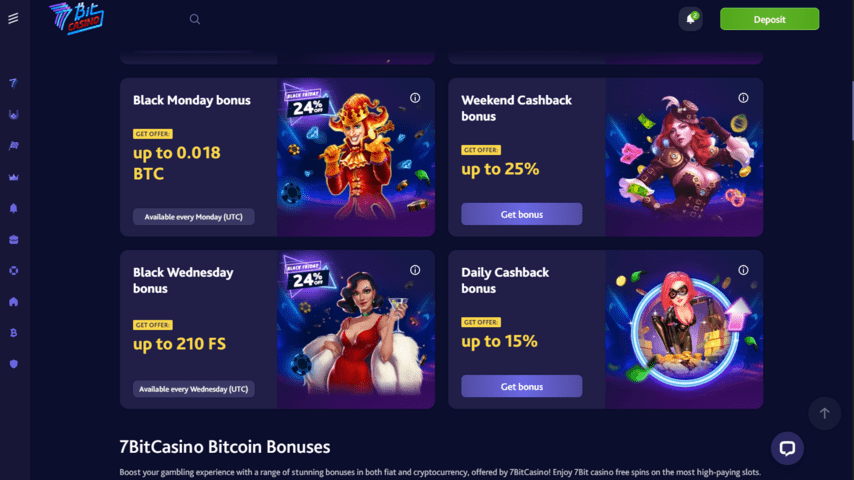
Task: Click the Bitcoin B sidebar icon
Action: pyautogui.click(x=13, y=332)
